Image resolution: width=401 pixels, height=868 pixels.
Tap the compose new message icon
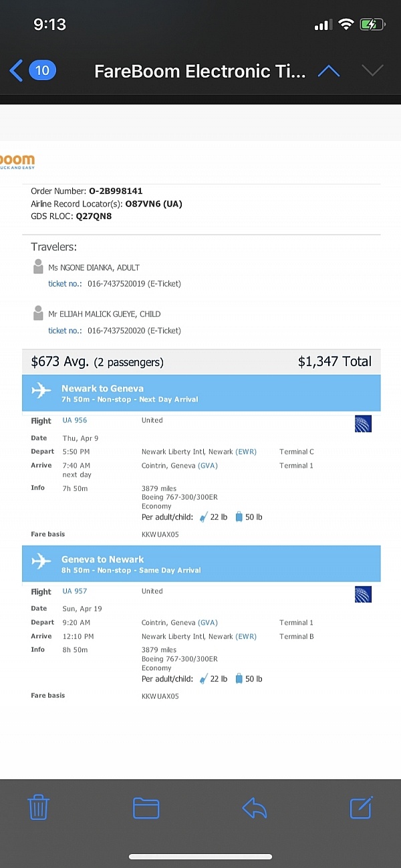point(362,807)
